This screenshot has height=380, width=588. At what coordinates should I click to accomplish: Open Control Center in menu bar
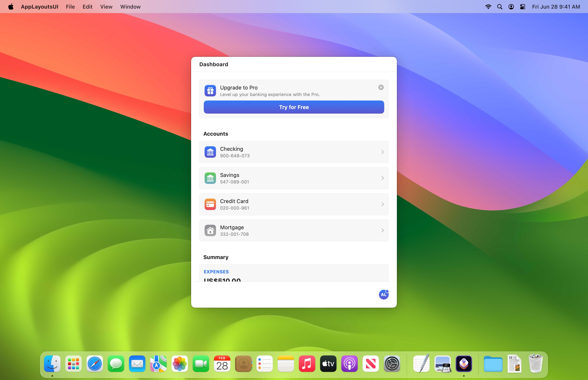(522, 7)
